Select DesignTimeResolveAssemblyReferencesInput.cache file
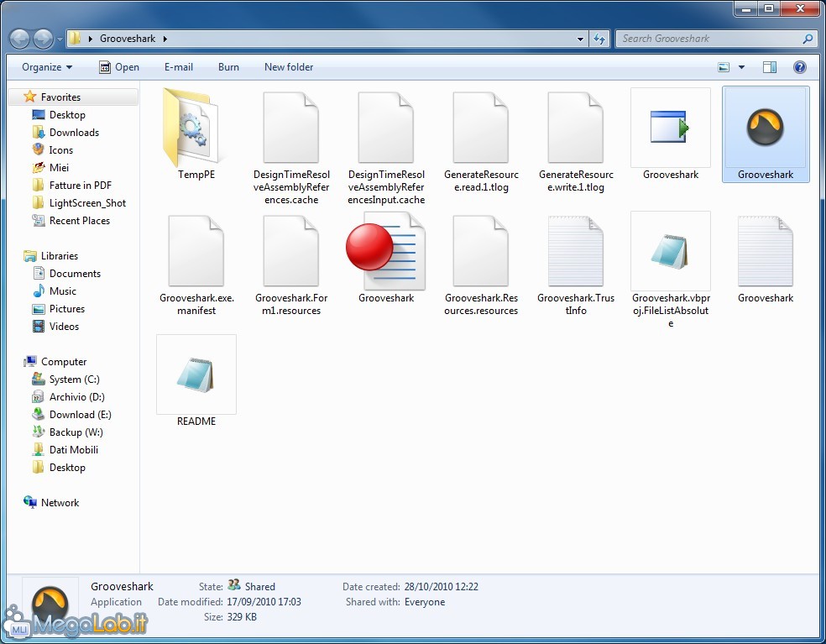 pos(386,147)
